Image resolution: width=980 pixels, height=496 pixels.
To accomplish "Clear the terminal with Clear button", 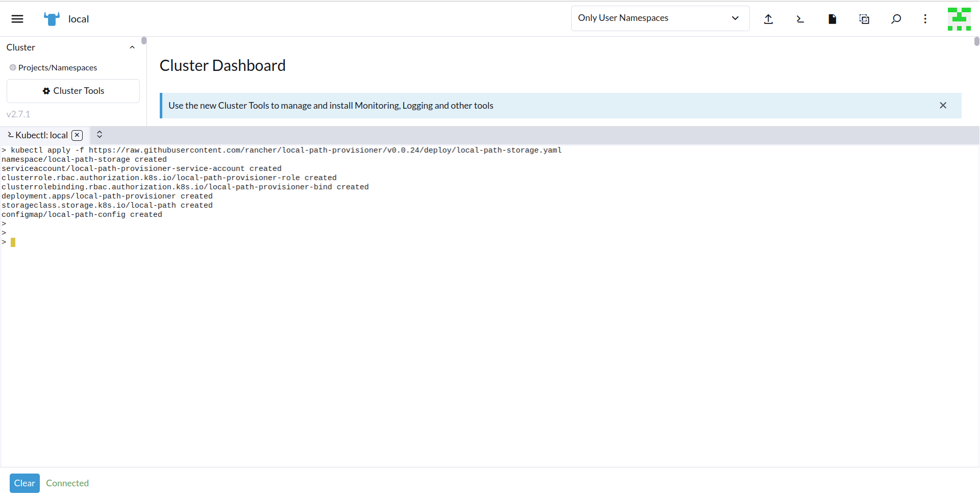I will (x=24, y=483).
